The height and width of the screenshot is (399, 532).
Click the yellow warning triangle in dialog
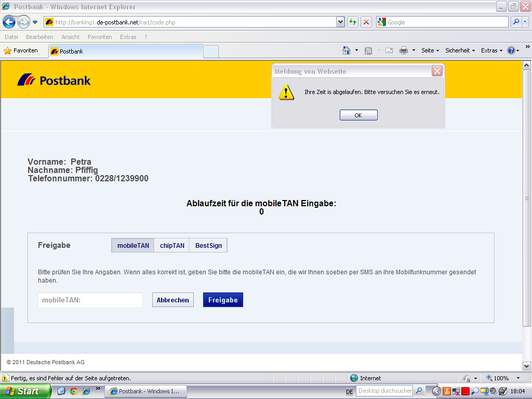click(286, 92)
